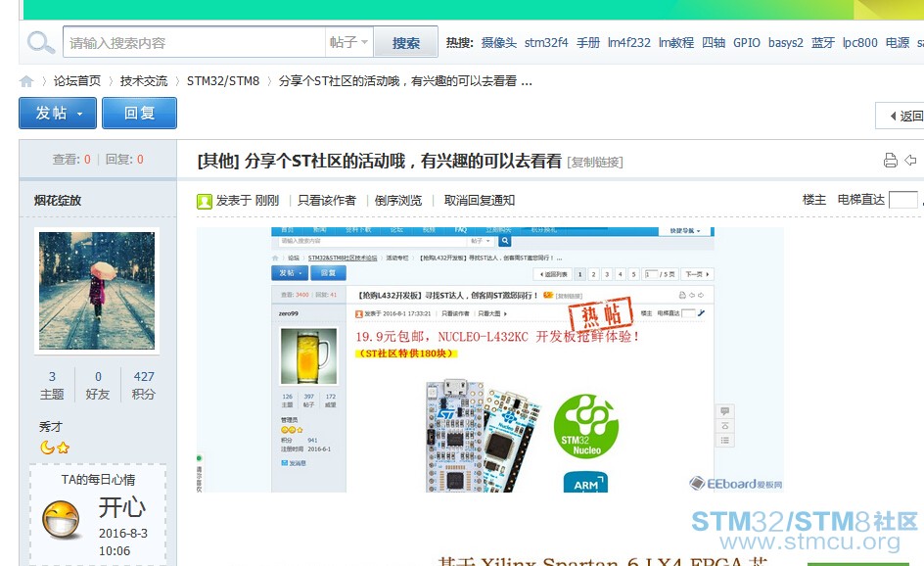This screenshot has width=924, height=566.
Task: Click the embedded screenshot image in post
Action: tap(490, 359)
